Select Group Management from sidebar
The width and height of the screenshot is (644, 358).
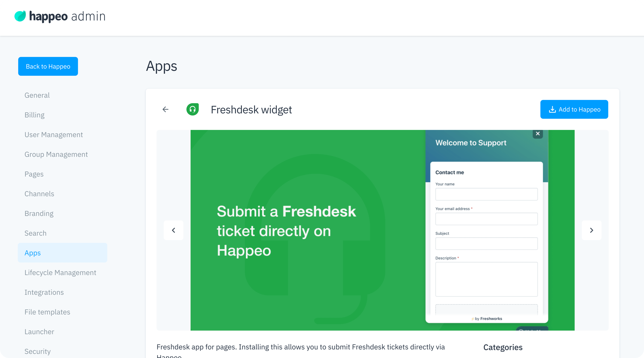[x=56, y=154]
